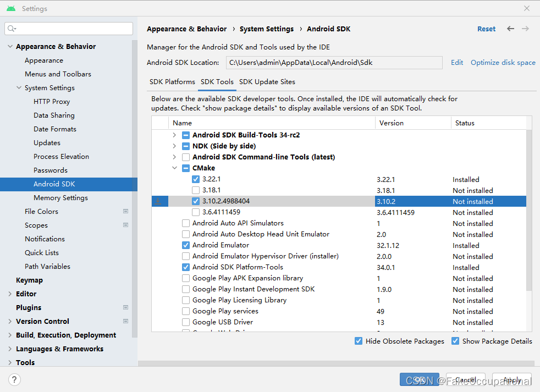The image size is (540, 392).
Task: Expand the Editor tree node
Action: point(10,294)
